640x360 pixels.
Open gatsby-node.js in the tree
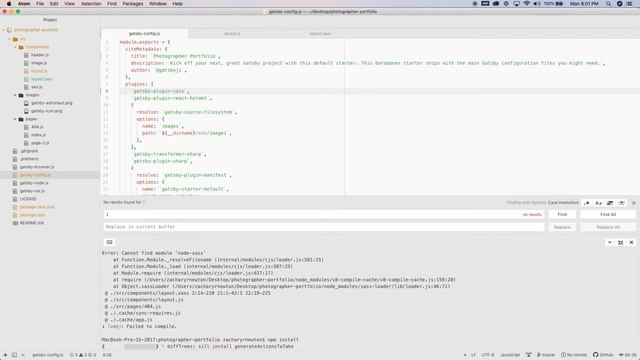tap(34, 183)
